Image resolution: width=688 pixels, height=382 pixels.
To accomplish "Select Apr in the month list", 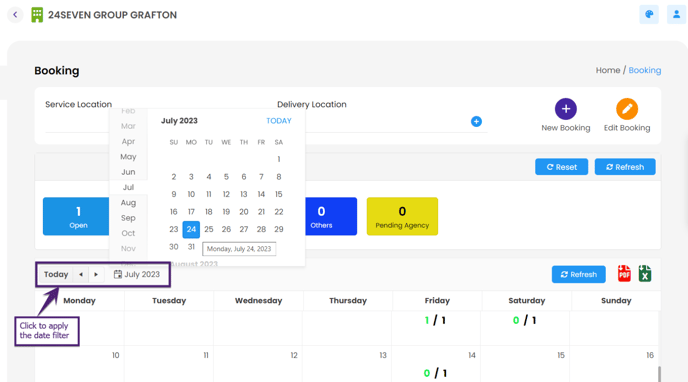I will [128, 142].
